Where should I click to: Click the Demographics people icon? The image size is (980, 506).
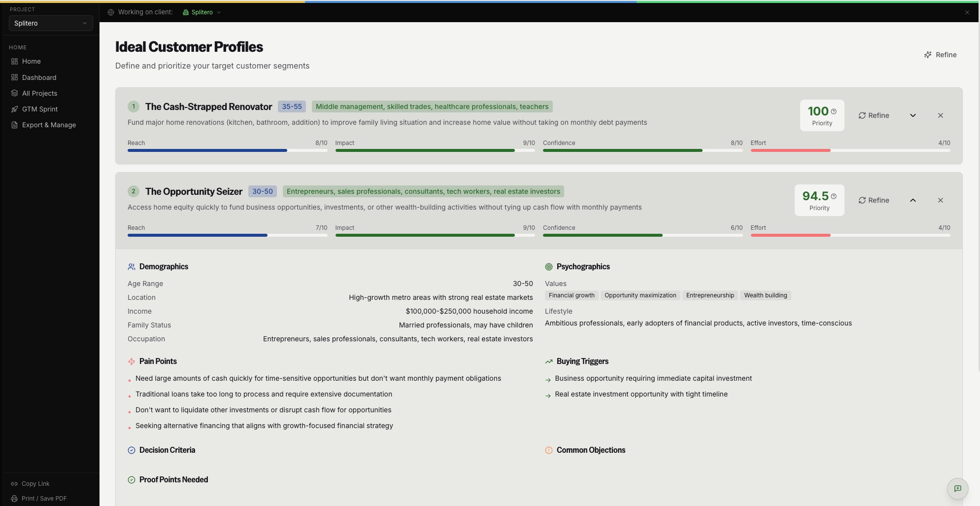coord(132,267)
